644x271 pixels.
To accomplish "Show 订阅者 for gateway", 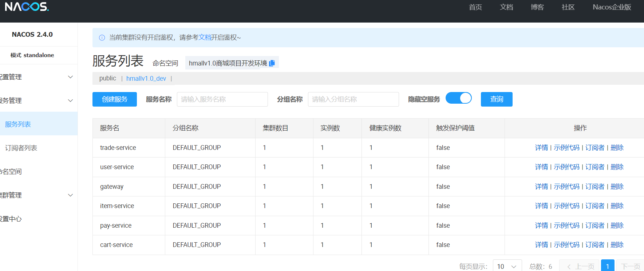I will tap(595, 187).
